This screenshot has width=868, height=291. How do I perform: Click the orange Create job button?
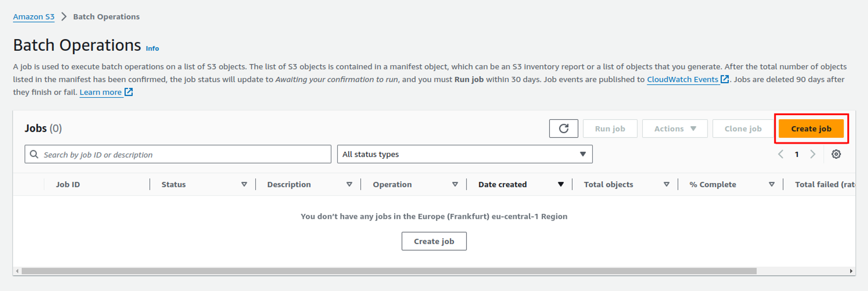[811, 129]
